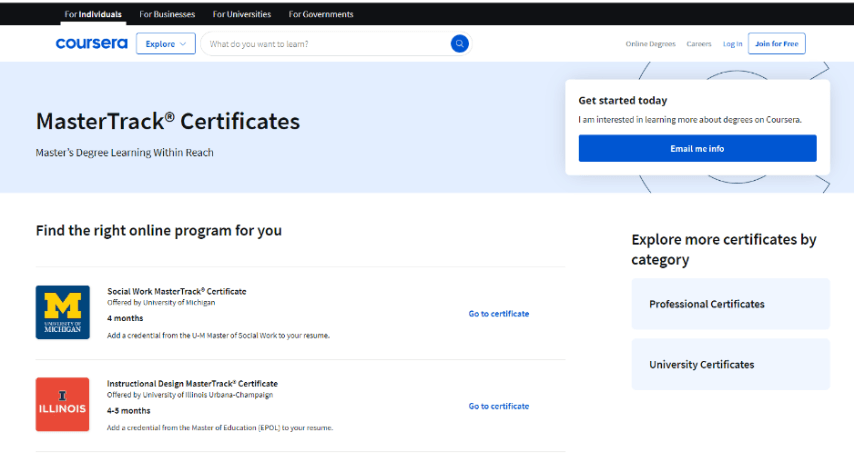Select the Professional Certificates category card
The width and height of the screenshot is (854, 468).
(731, 304)
